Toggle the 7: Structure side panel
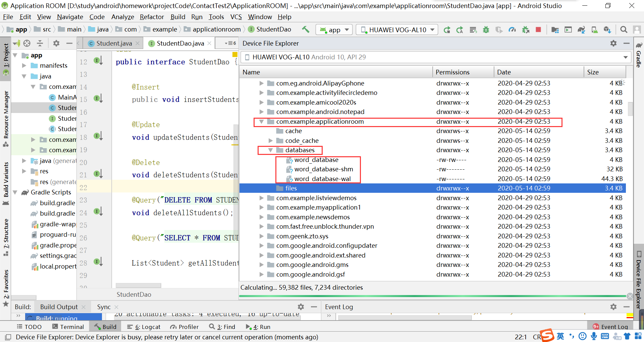The image size is (644, 342). click(6, 237)
